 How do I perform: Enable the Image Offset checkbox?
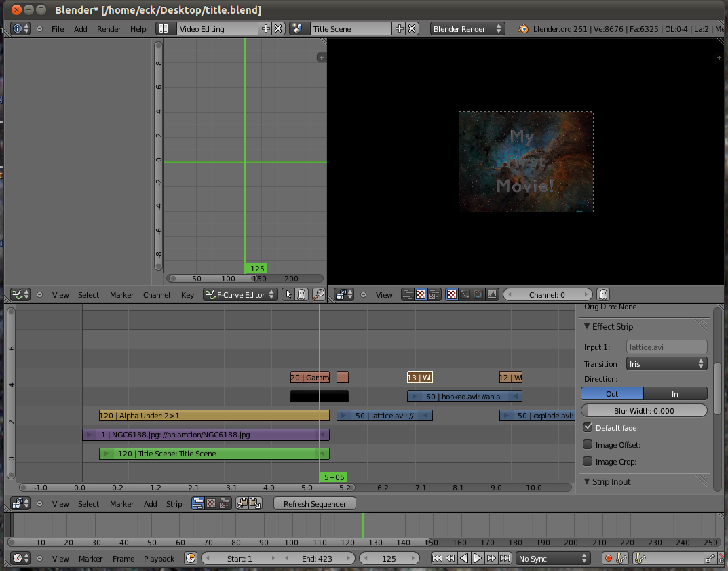click(x=588, y=444)
